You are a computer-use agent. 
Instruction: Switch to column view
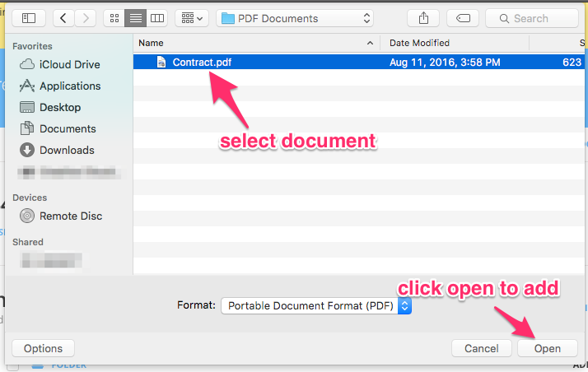click(156, 18)
